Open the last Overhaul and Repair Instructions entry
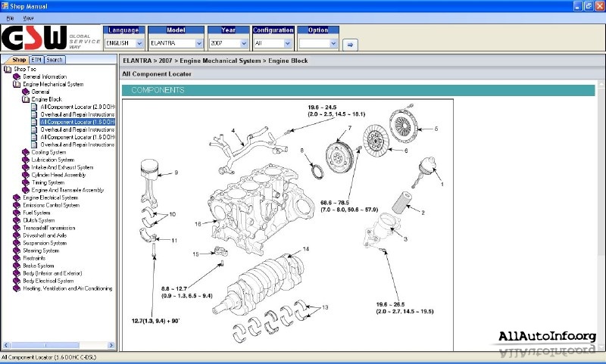 pos(77,145)
